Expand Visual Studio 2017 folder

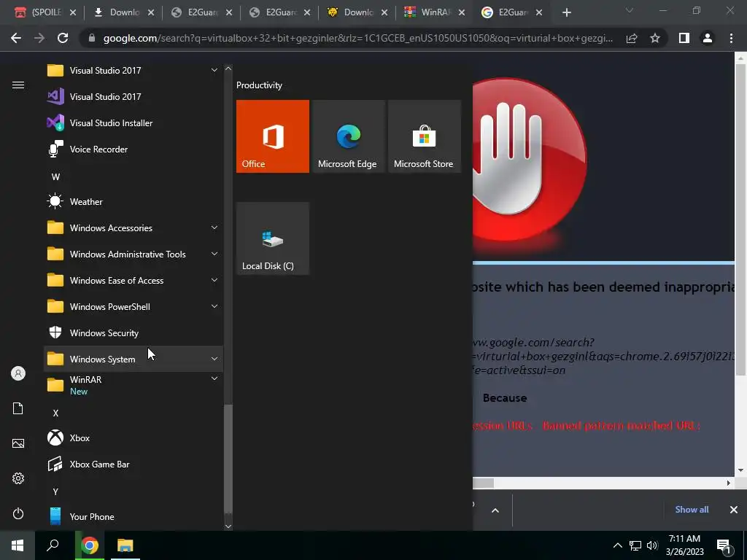click(x=133, y=71)
